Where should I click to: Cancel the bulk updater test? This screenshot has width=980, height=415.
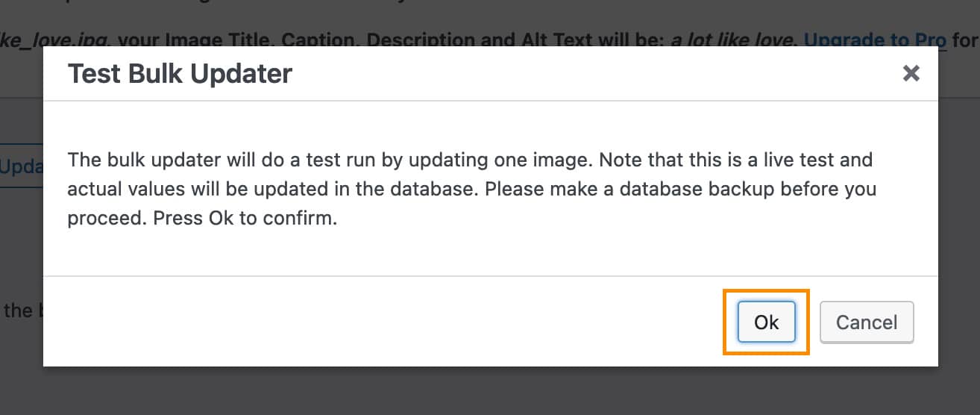(866, 322)
